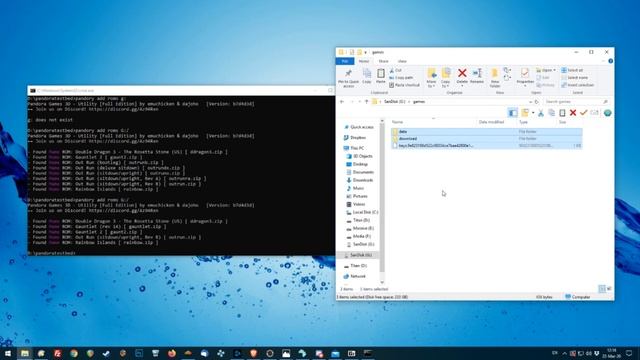Click the scissors cut toolbar icon
Image resolution: width=640 pixels, height=360 pixels.
(541, 113)
